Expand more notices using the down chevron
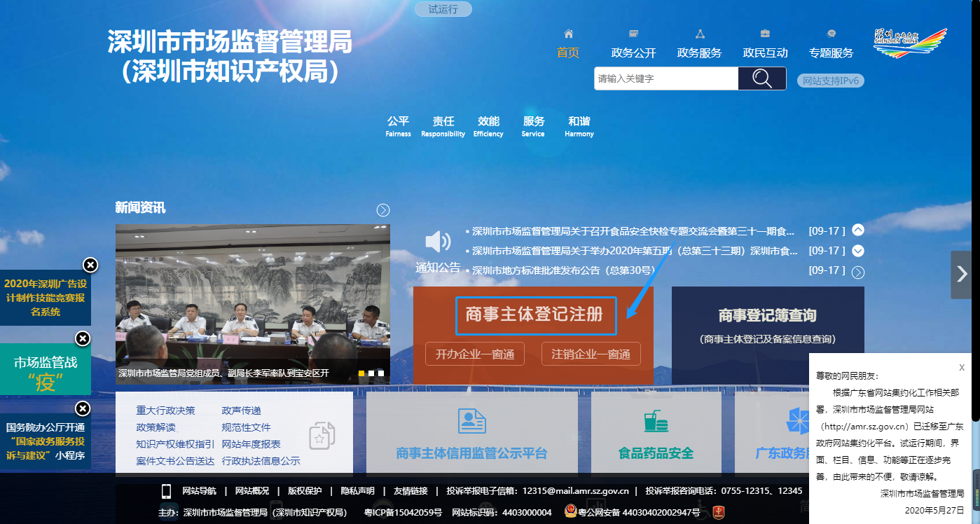980x524 pixels. [x=859, y=250]
